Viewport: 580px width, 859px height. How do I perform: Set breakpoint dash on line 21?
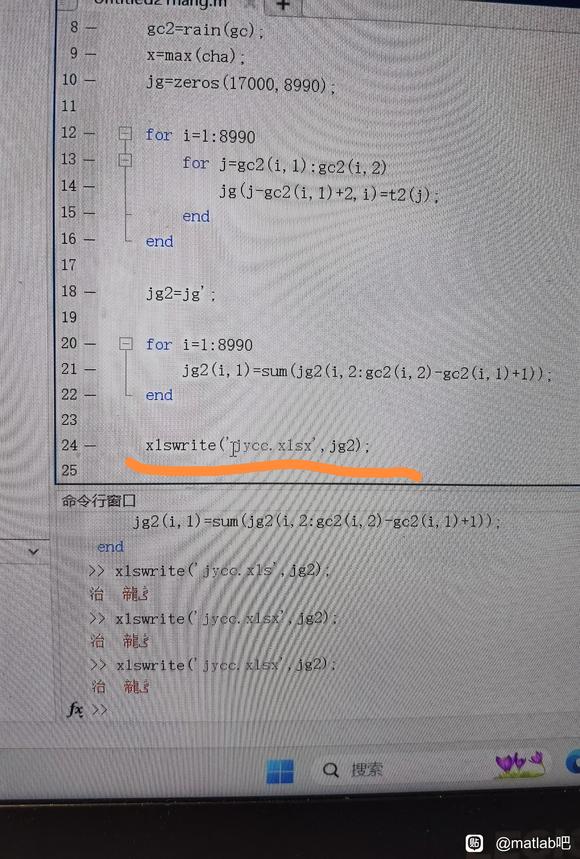click(90, 370)
